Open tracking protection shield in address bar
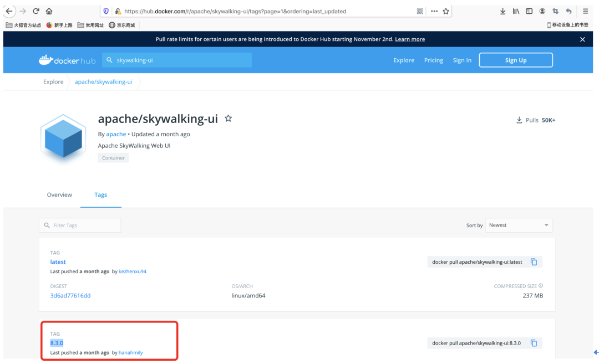 [x=106, y=11]
